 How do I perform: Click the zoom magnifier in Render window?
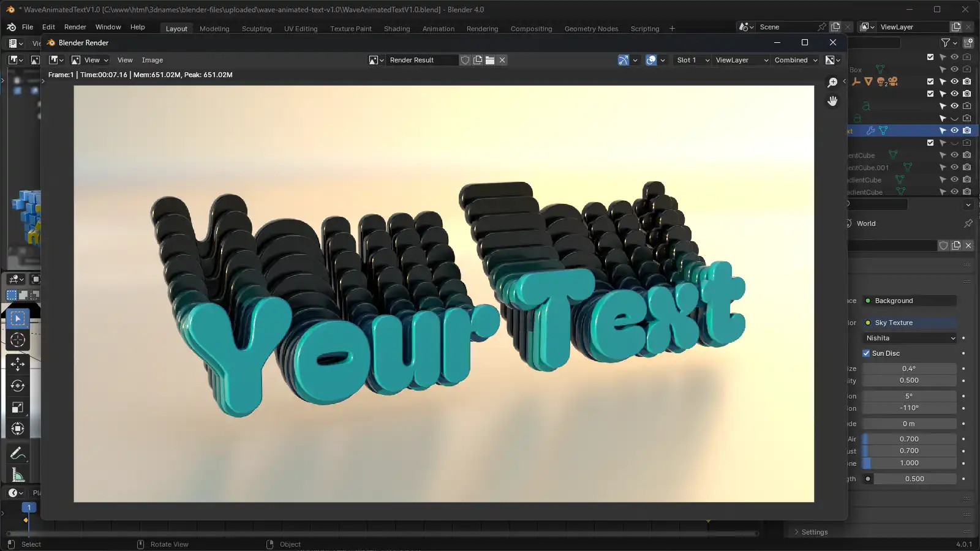[x=832, y=82]
